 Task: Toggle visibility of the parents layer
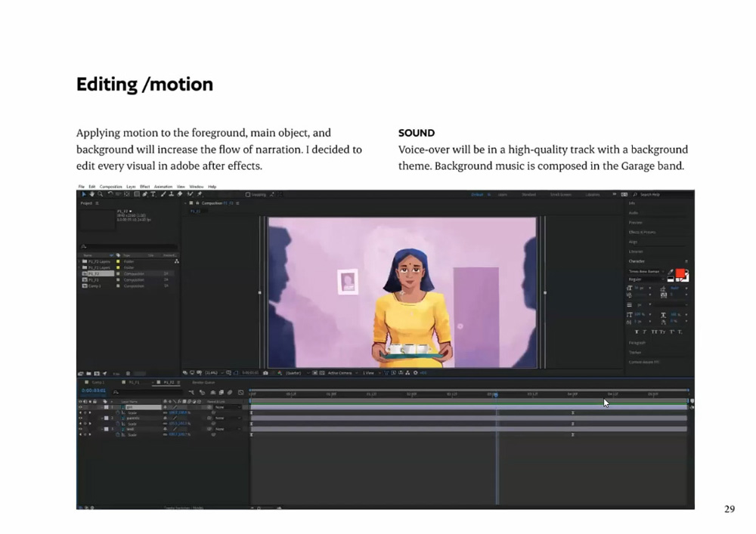click(x=81, y=418)
